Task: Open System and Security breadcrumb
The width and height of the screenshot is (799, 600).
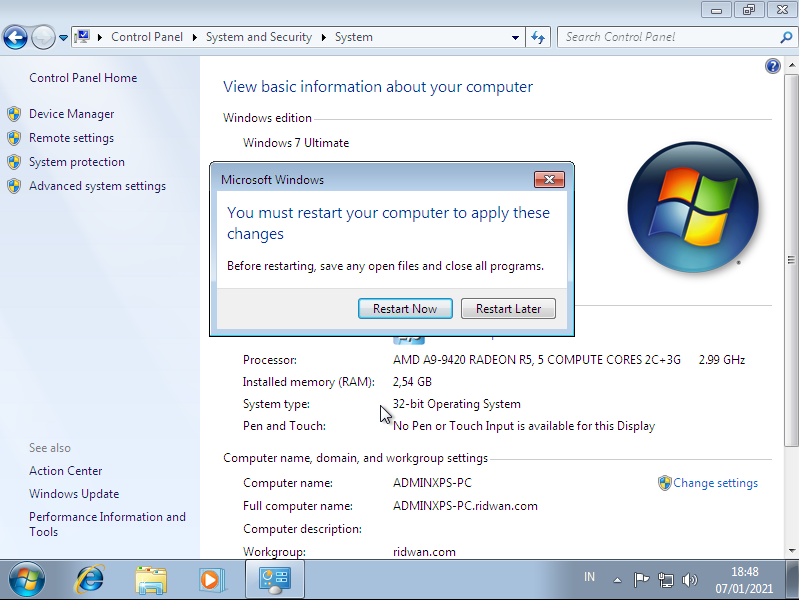Action: tap(259, 37)
